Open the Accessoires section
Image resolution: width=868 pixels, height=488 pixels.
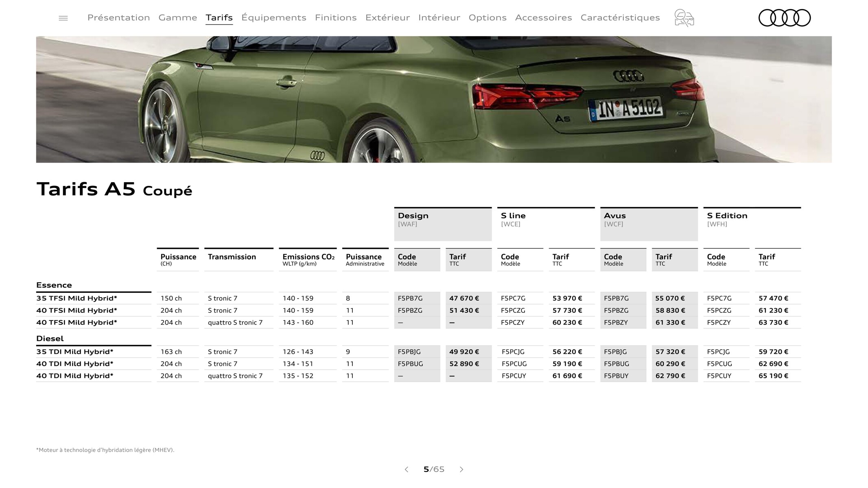[x=543, y=17]
